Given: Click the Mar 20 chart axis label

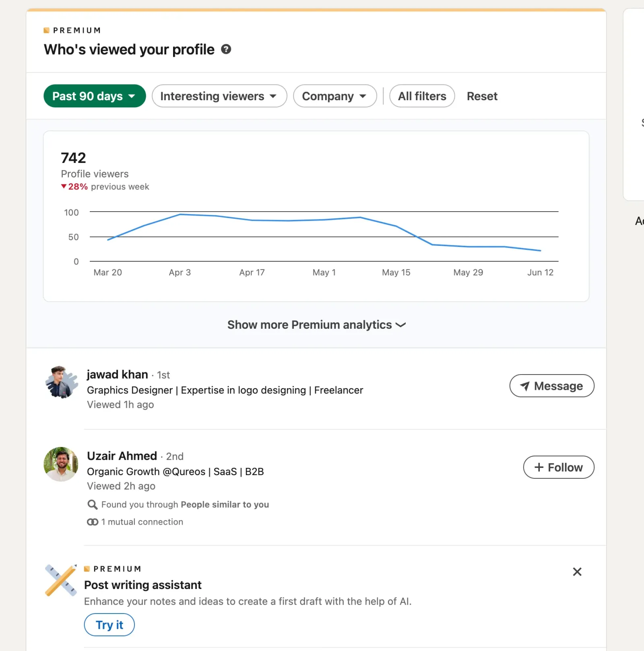Looking at the screenshot, I should [107, 272].
